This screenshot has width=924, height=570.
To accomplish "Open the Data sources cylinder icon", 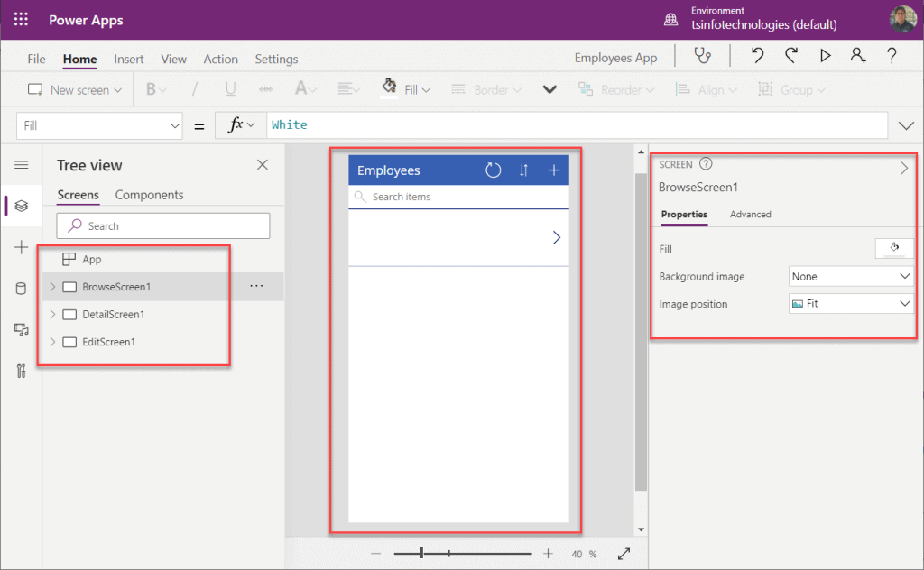I will click(22, 288).
